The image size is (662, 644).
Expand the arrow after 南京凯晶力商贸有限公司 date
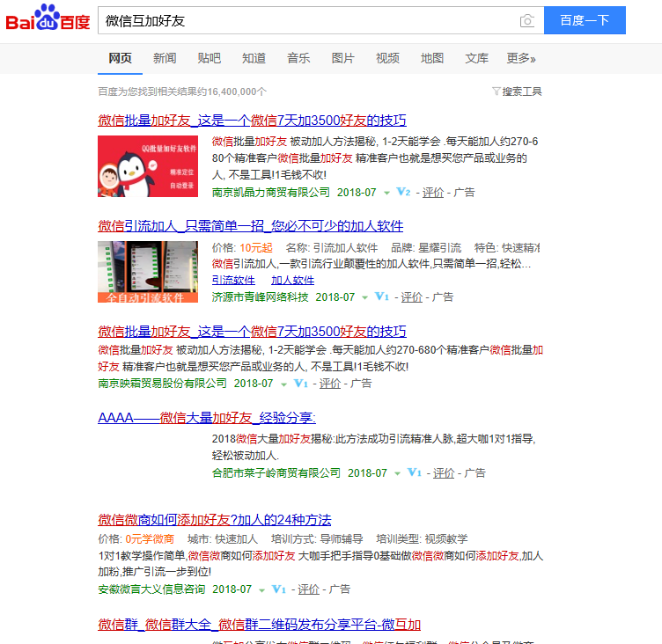[x=386, y=193]
